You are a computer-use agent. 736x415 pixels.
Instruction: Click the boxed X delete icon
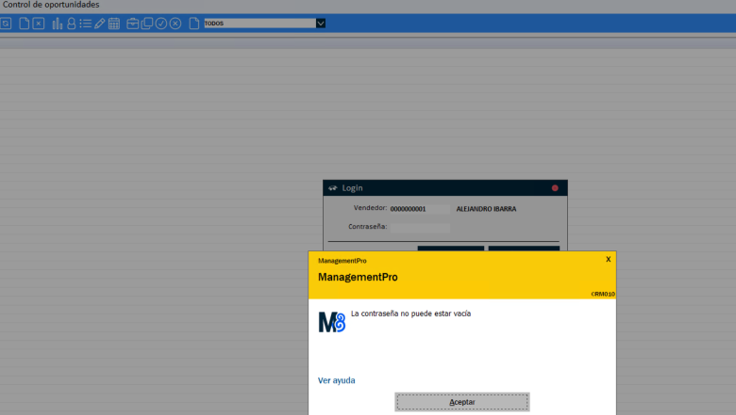click(38, 23)
